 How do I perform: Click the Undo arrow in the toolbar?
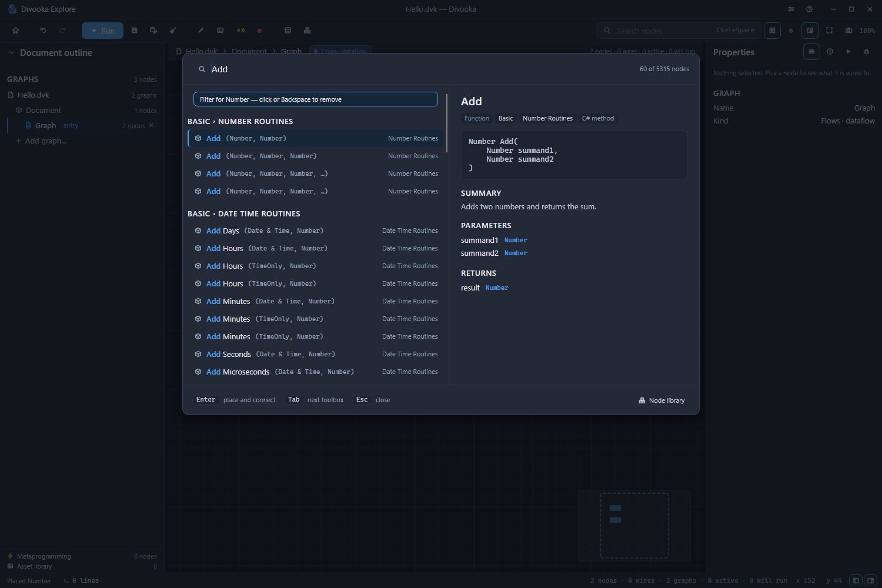tap(43, 31)
